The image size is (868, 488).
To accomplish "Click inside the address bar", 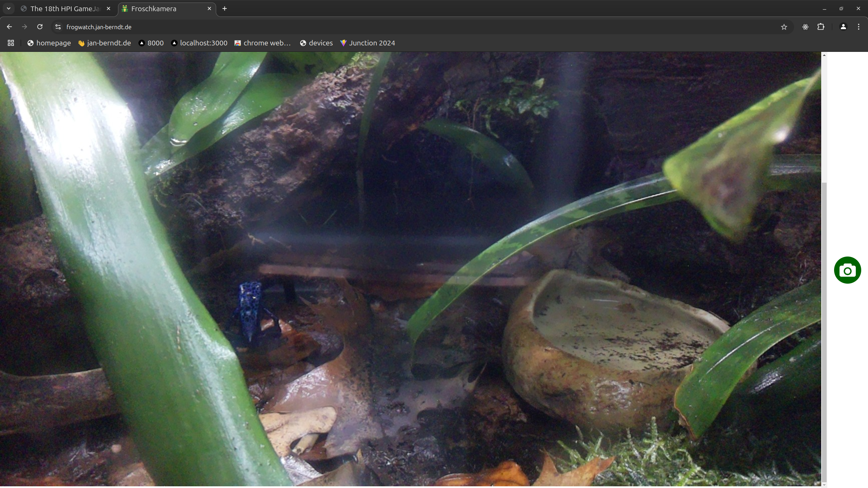I will coord(237,27).
